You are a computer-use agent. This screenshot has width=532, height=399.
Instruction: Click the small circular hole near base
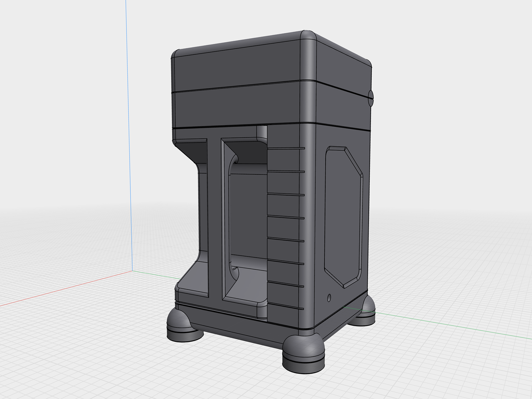(329, 298)
